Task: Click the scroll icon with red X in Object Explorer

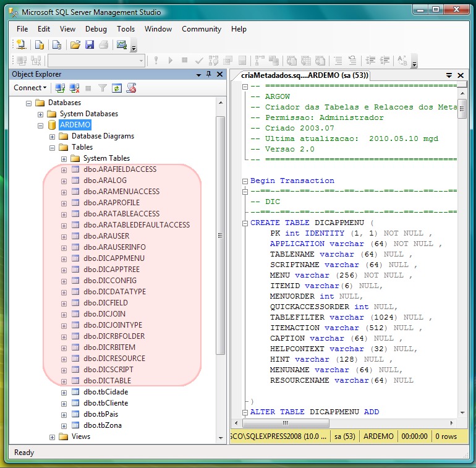Action: click(x=131, y=88)
